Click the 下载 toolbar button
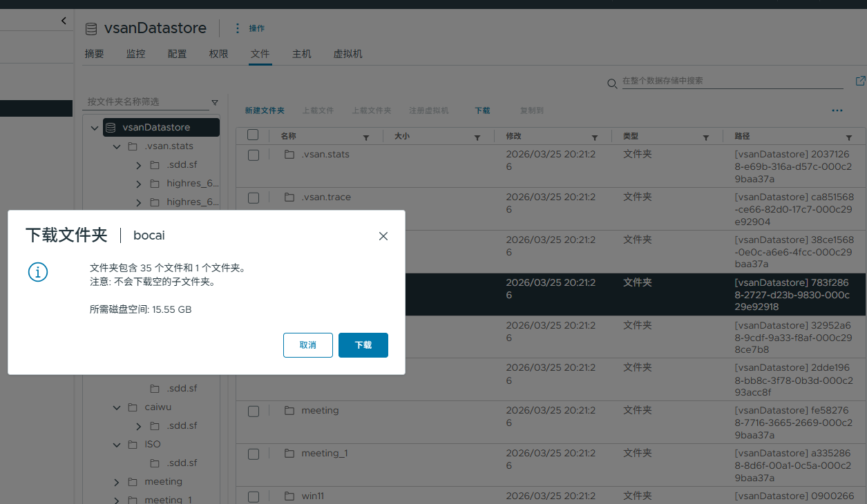867x504 pixels. coord(482,110)
